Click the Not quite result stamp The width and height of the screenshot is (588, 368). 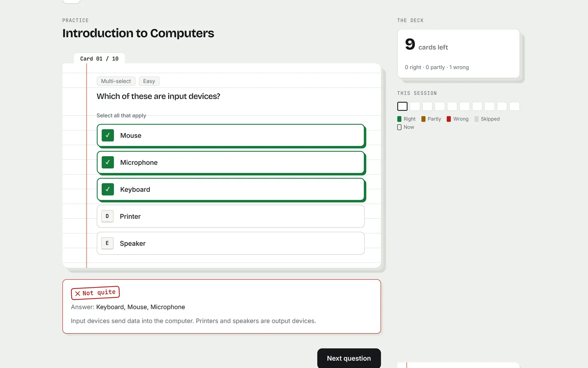point(95,293)
